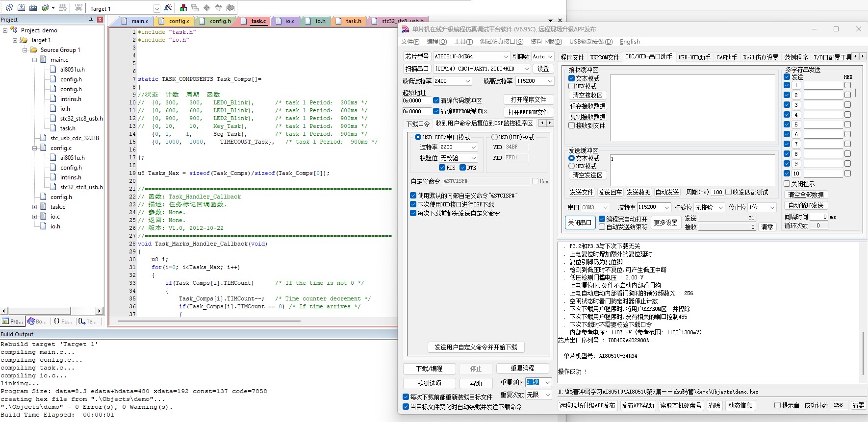
Task: Enable HEX模式 in the receive buffer
Action: pyautogui.click(x=571, y=86)
